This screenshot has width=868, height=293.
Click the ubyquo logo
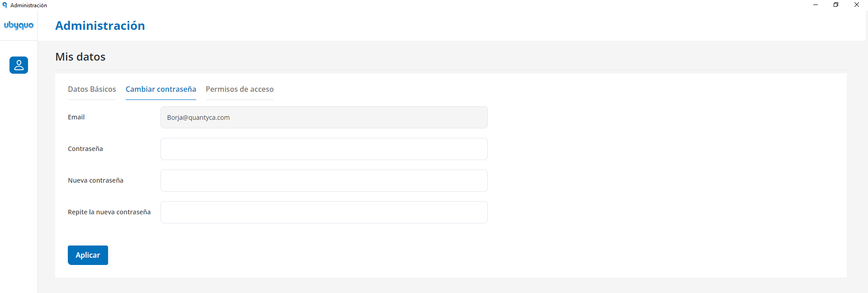coord(19,25)
